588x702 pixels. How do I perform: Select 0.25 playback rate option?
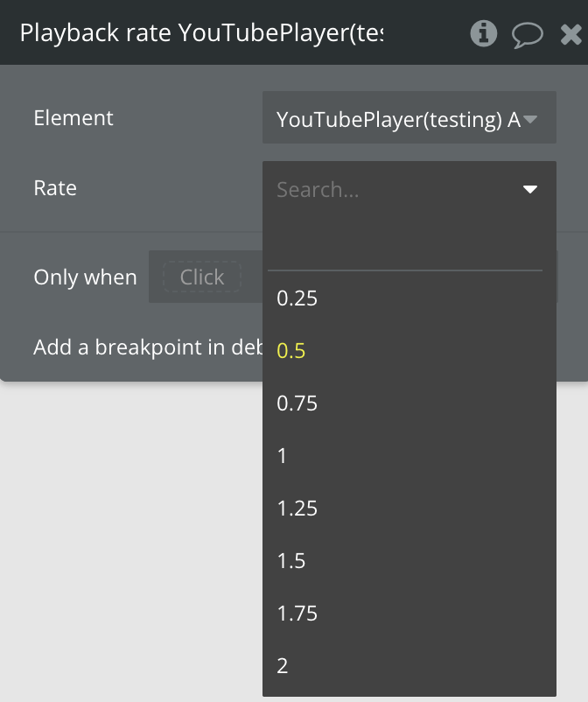point(297,298)
